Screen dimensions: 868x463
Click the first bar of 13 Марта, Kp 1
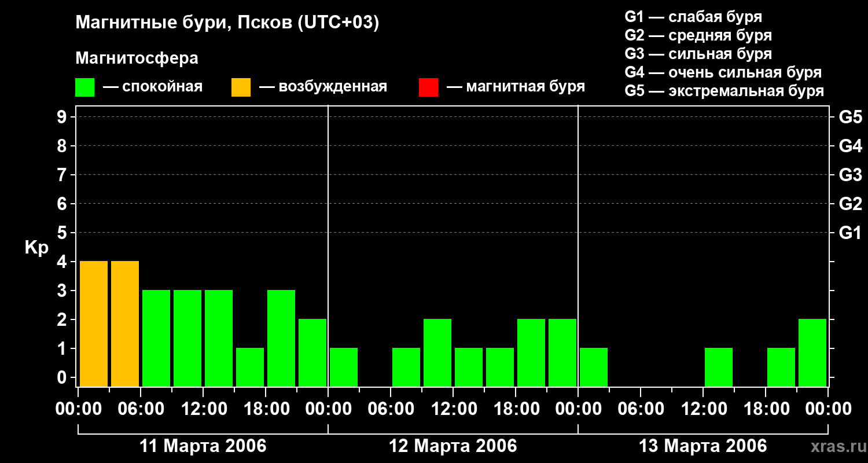(x=594, y=367)
